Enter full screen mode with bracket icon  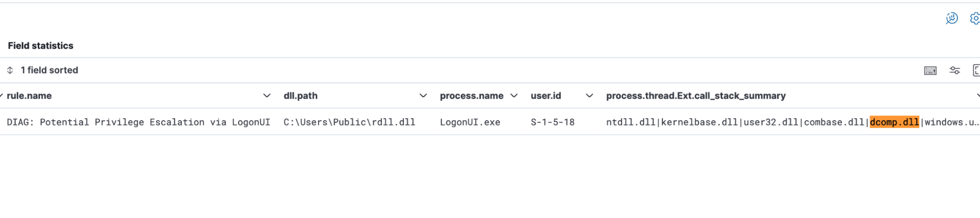point(976,71)
